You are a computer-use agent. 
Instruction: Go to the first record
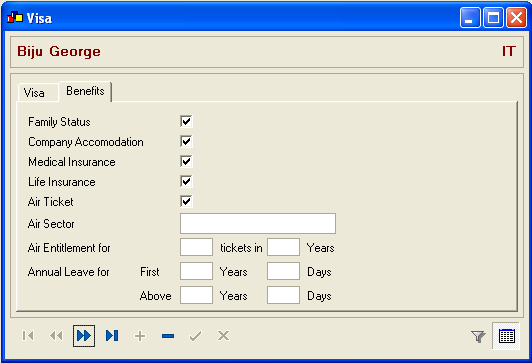point(28,336)
